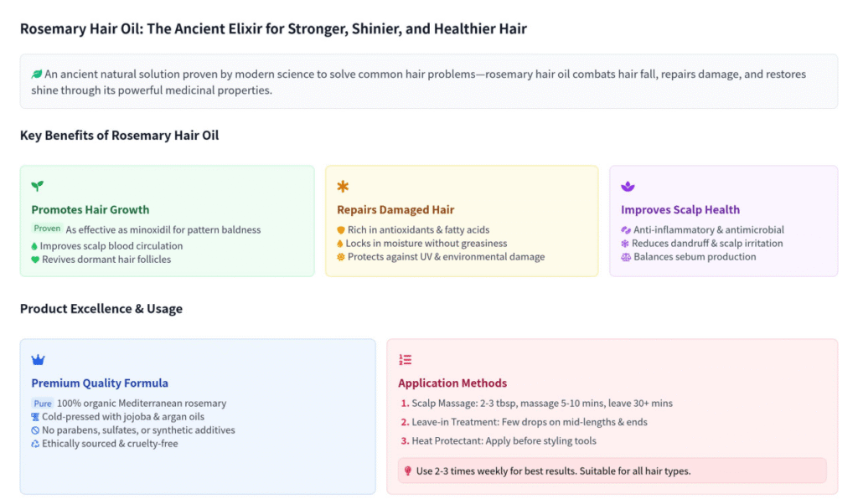Click the leaf icon in the intro banner
The width and height of the screenshot is (858, 504).
coord(37,75)
